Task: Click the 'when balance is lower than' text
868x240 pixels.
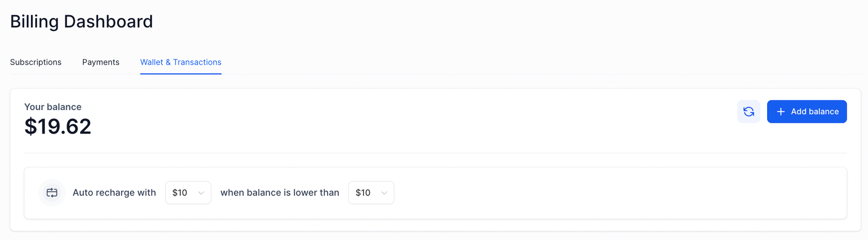Action: (x=279, y=193)
